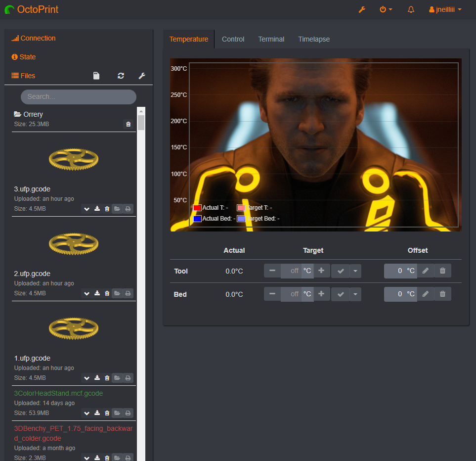Open Files settings wrench icon
Image resolution: width=476 pixels, height=461 pixels.
point(142,76)
